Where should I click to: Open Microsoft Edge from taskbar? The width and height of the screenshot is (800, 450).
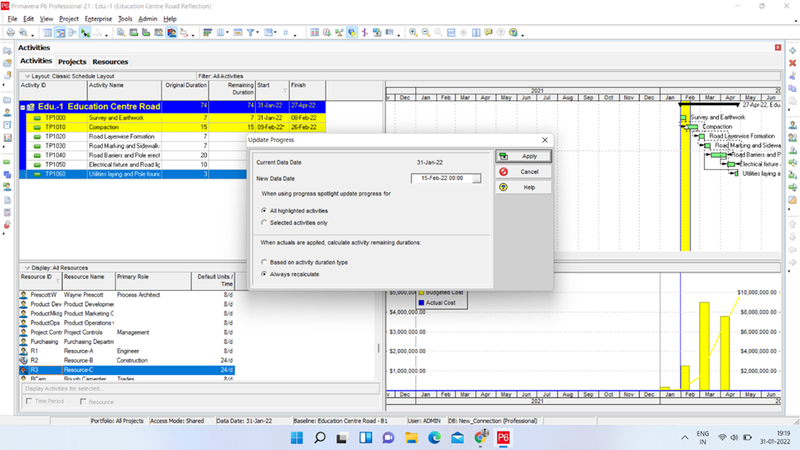pos(434,437)
